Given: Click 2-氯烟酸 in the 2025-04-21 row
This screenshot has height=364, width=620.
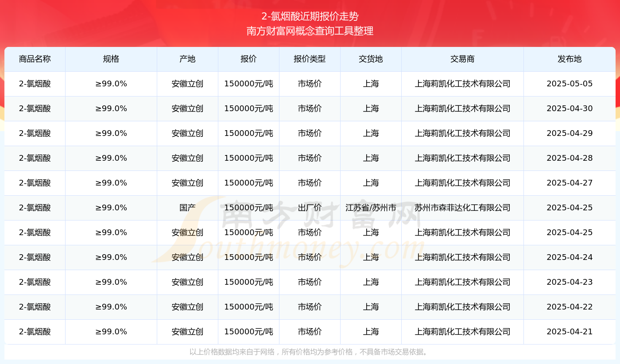Looking at the screenshot, I should point(35,332).
